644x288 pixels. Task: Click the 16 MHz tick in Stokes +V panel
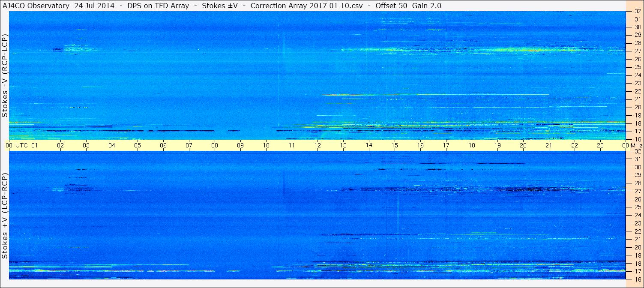(637, 279)
